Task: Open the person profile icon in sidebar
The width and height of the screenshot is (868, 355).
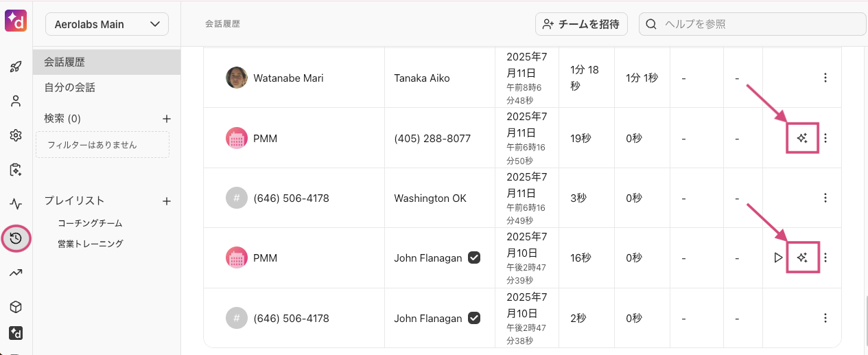Action: (x=16, y=101)
